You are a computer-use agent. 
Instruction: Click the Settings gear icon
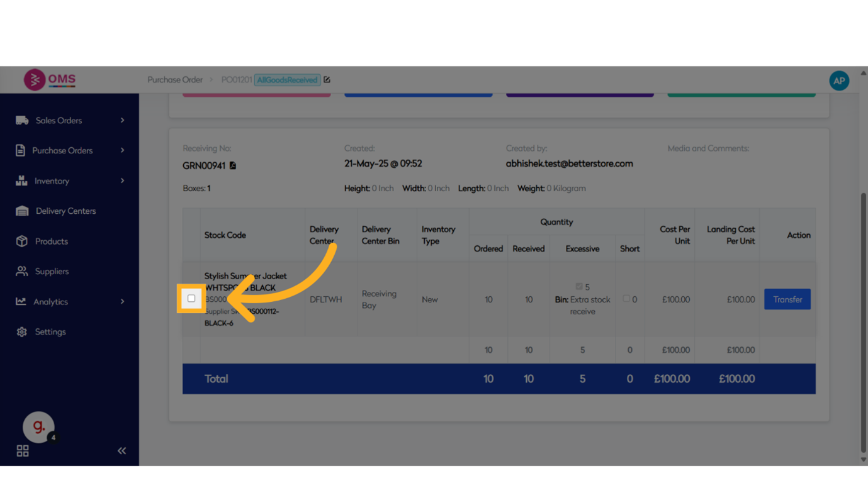22,332
